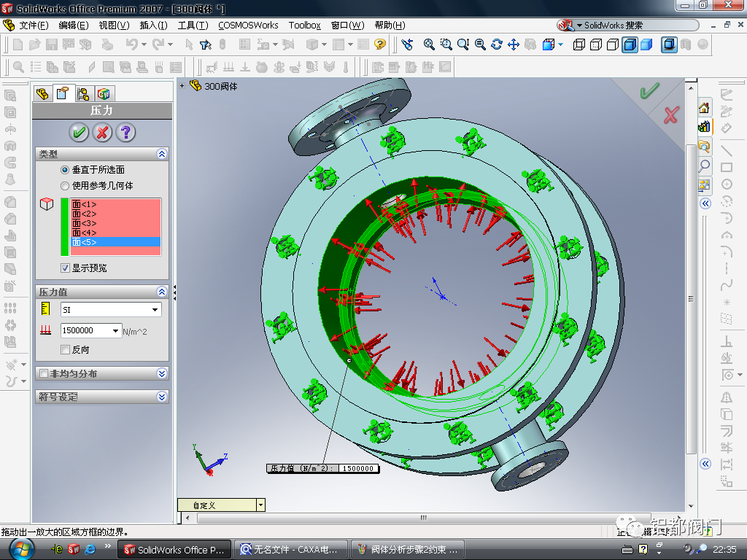The height and width of the screenshot is (560, 747).
Task: Open help for the pressure panel
Action: click(x=126, y=132)
